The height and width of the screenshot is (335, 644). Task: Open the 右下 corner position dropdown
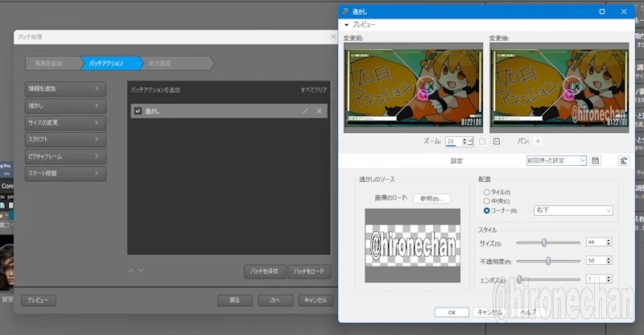click(x=573, y=210)
